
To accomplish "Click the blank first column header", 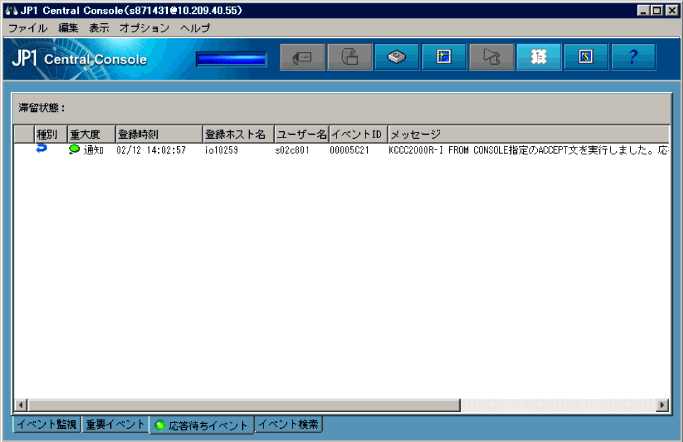I will (x=24, y=134).
